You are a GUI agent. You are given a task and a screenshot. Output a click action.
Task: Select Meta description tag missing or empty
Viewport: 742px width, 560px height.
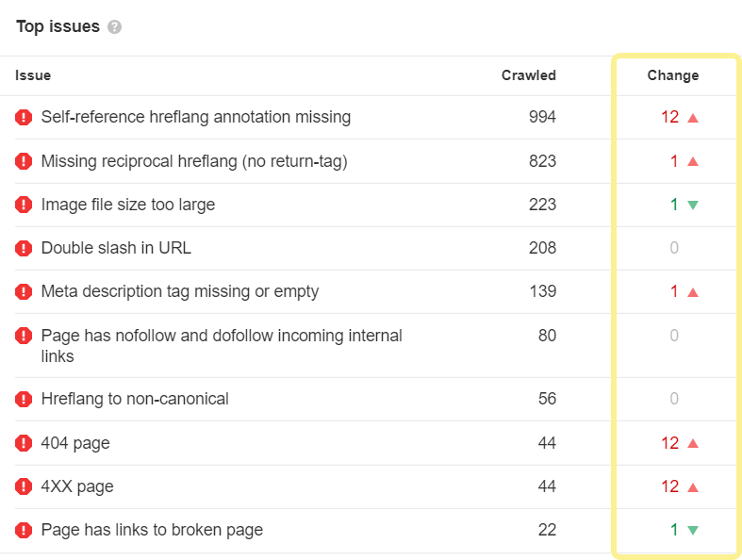180,291
